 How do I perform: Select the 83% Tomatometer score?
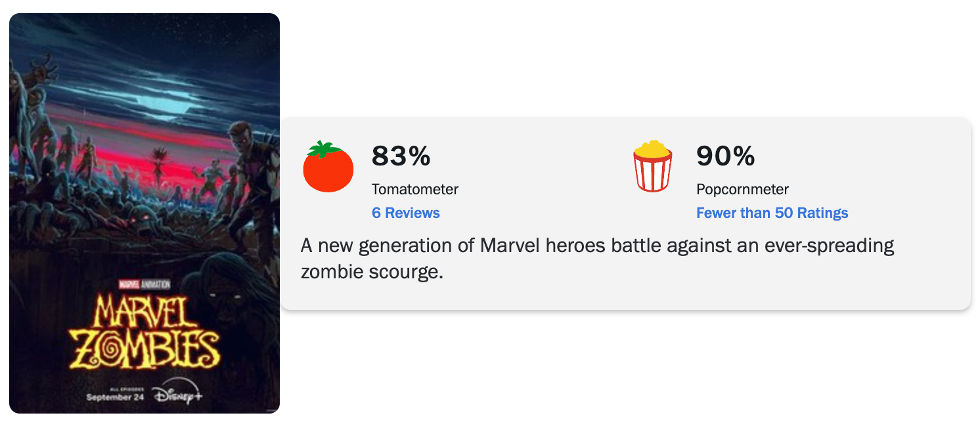(x=401, y=156)
